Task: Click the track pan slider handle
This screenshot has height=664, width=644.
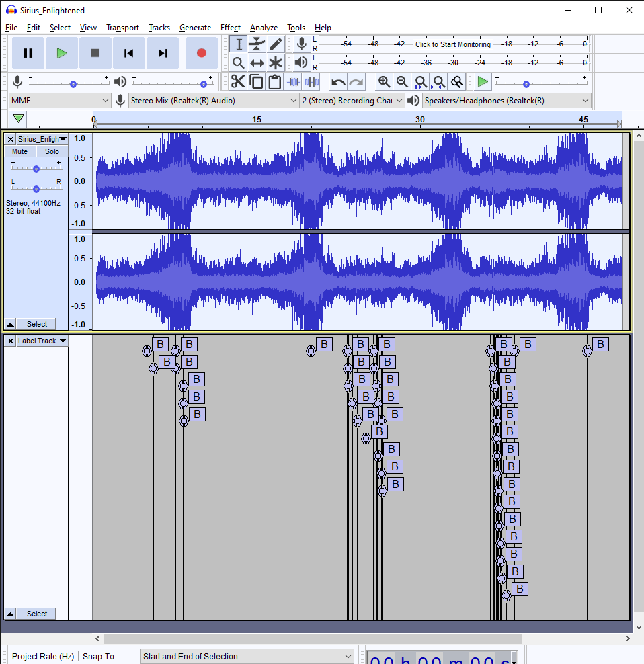Action: (x=36, y=189)
